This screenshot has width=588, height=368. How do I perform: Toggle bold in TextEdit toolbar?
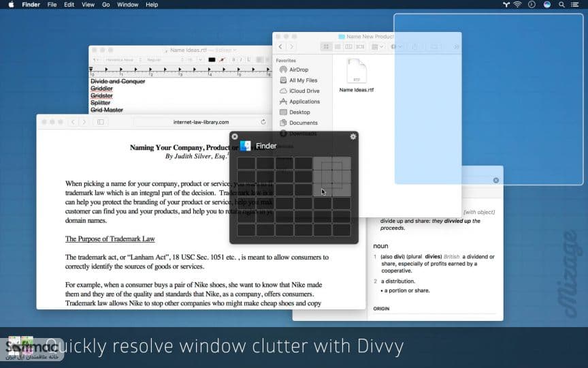click(233, 60)
